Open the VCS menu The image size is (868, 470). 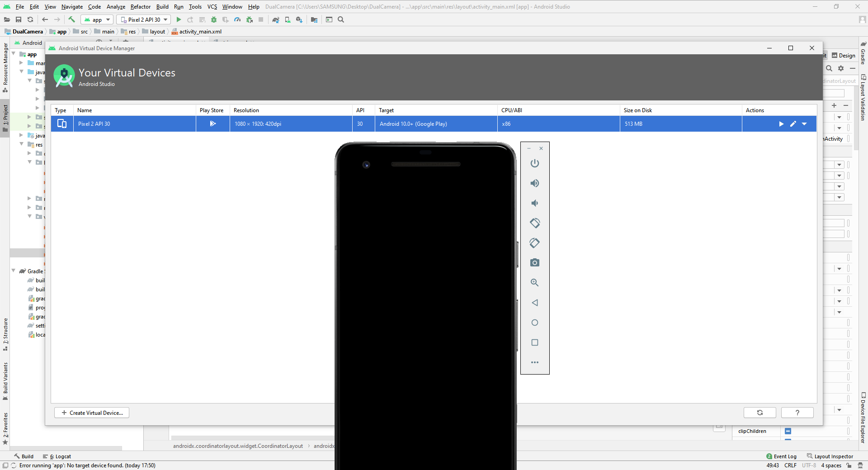(x=212, y=7)
